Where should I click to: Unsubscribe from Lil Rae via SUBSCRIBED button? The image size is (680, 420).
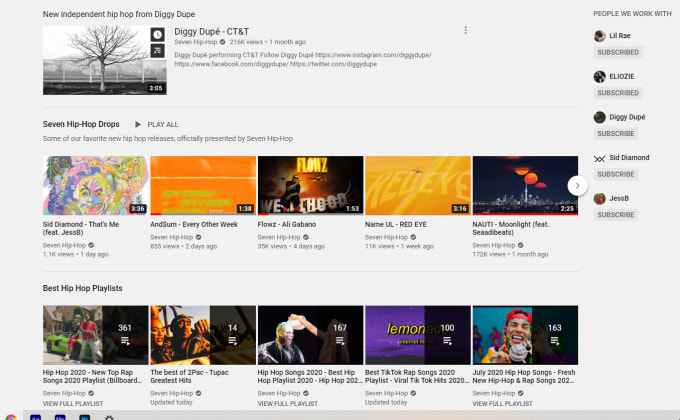point(618,52)
